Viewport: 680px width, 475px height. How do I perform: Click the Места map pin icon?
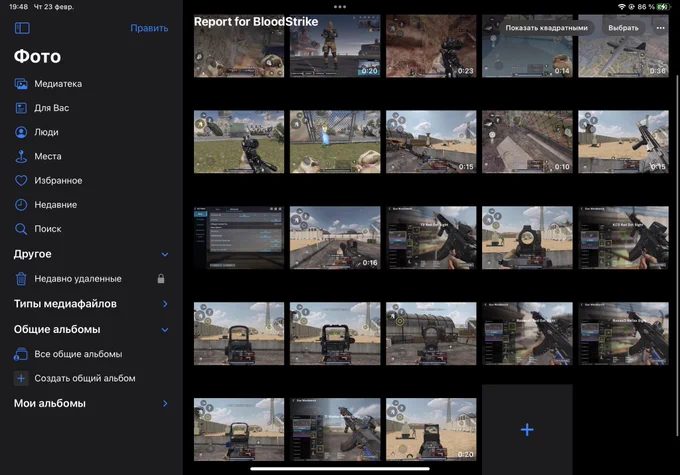coord(21,156)
